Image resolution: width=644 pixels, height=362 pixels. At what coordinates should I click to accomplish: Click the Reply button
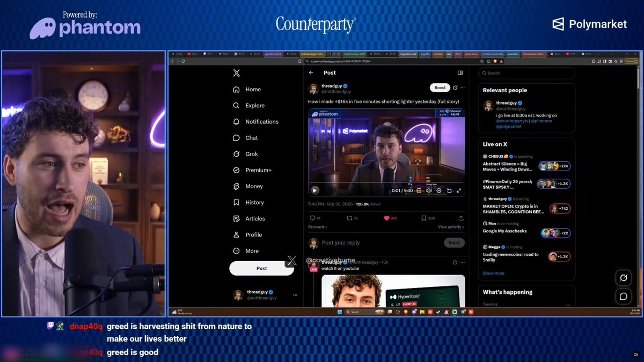[x=454, y=242]
